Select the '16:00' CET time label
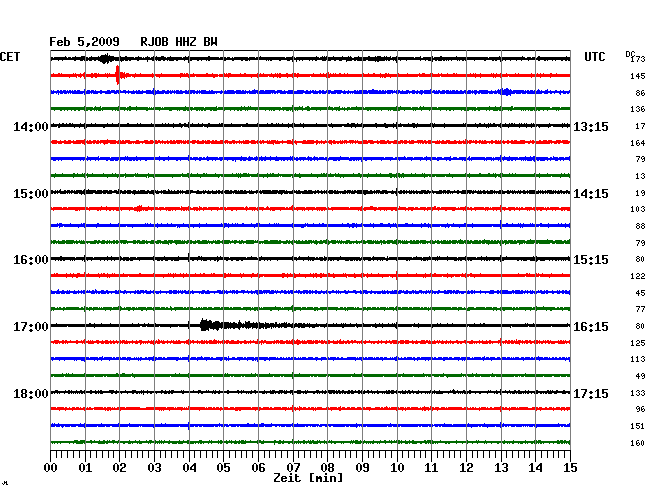This screenshot has height=494, width=650. [x=31, y=260]
